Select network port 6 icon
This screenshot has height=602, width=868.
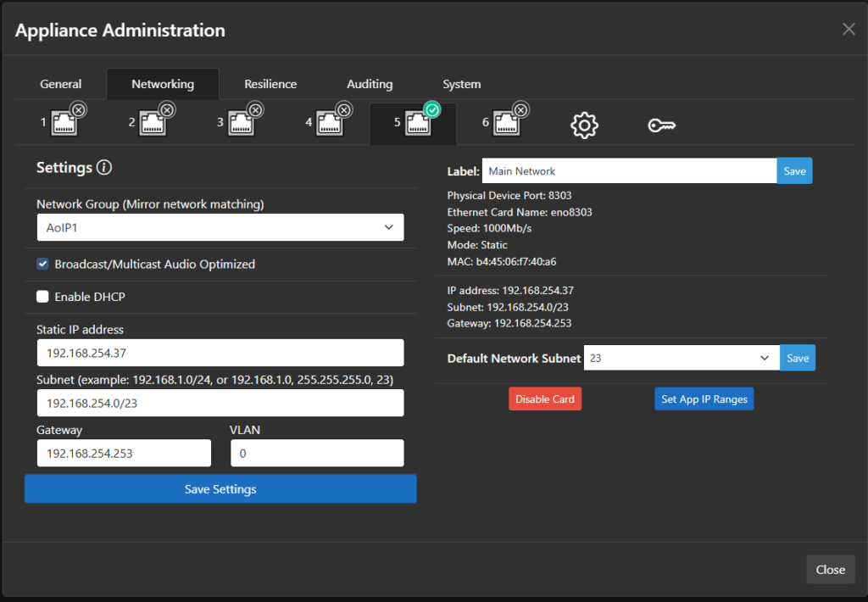(505, 123)
